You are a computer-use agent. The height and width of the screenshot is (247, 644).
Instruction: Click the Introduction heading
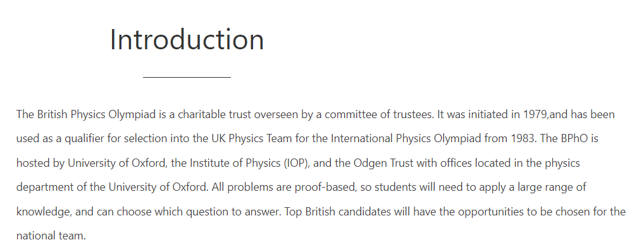coord(187,39)
